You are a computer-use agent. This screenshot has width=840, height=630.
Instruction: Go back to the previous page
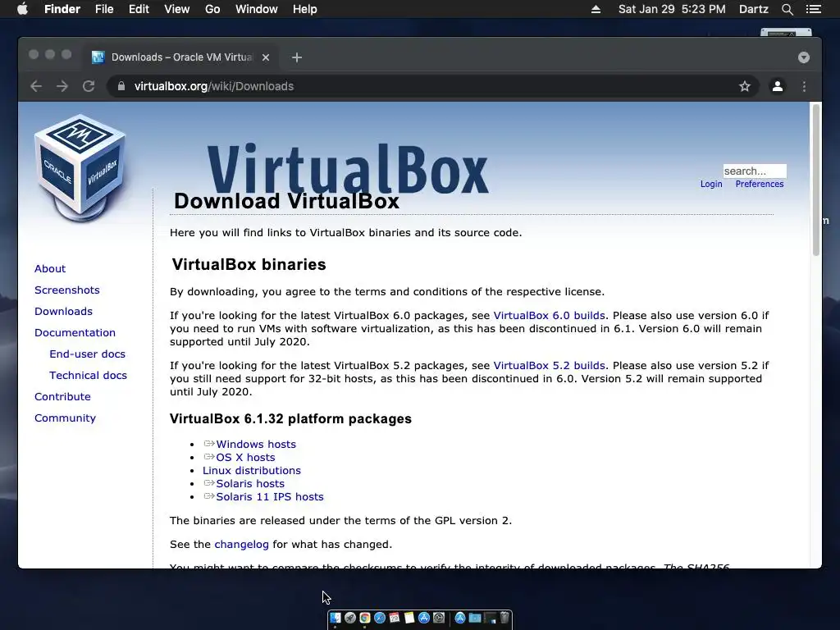[x=36, y=86]
